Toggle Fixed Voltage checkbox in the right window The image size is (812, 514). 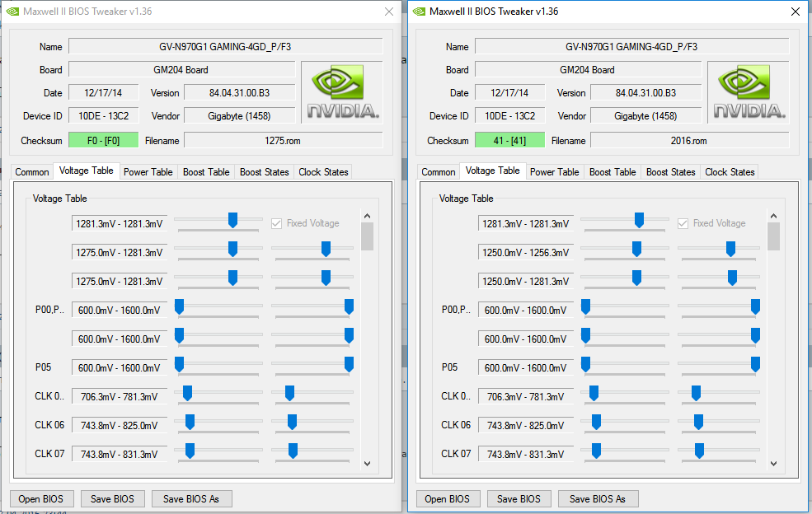683,223
